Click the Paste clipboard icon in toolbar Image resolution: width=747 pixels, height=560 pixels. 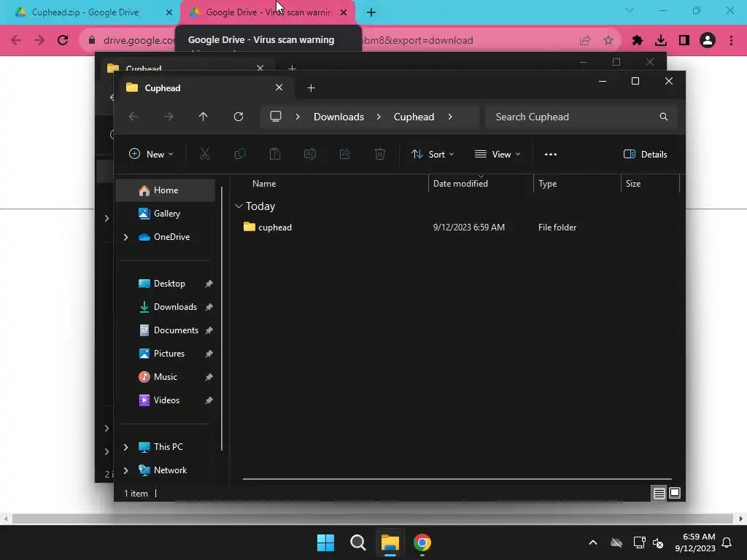[275, 154]
